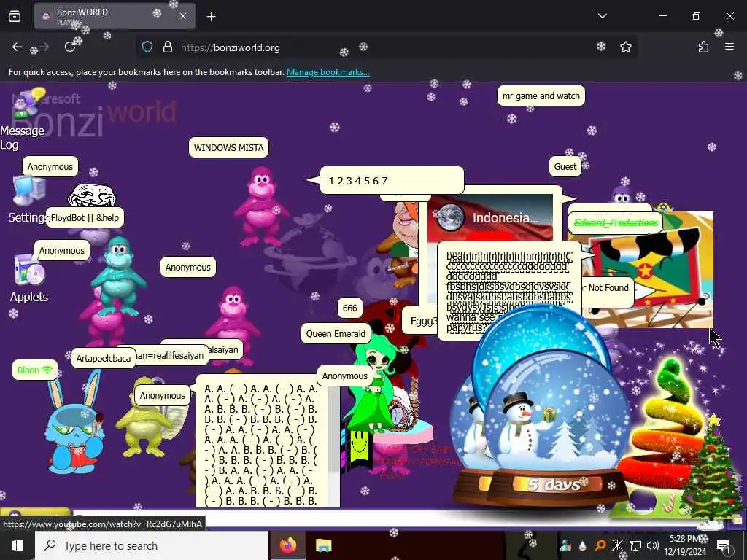The image size is (747, 560).
Task: Open the taskbar clock and date
Action: pyautogui.click(x=685, y=545)
